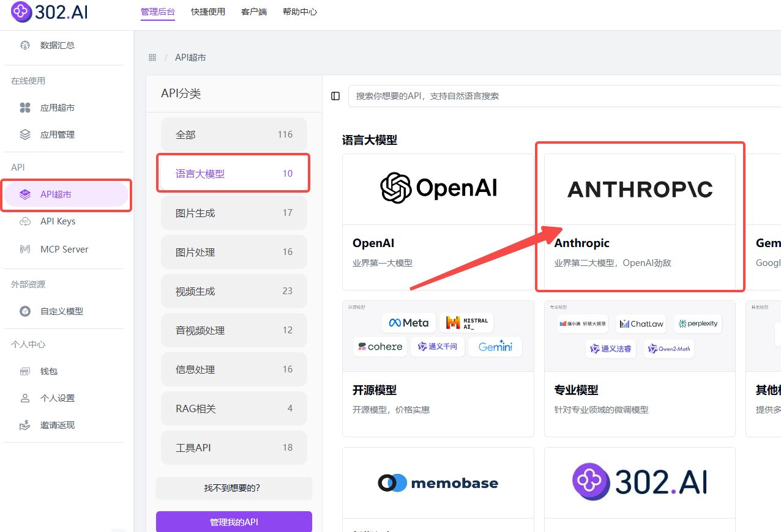Click the breadcrumb grid icon
The image size is (781, 532).
152,57
